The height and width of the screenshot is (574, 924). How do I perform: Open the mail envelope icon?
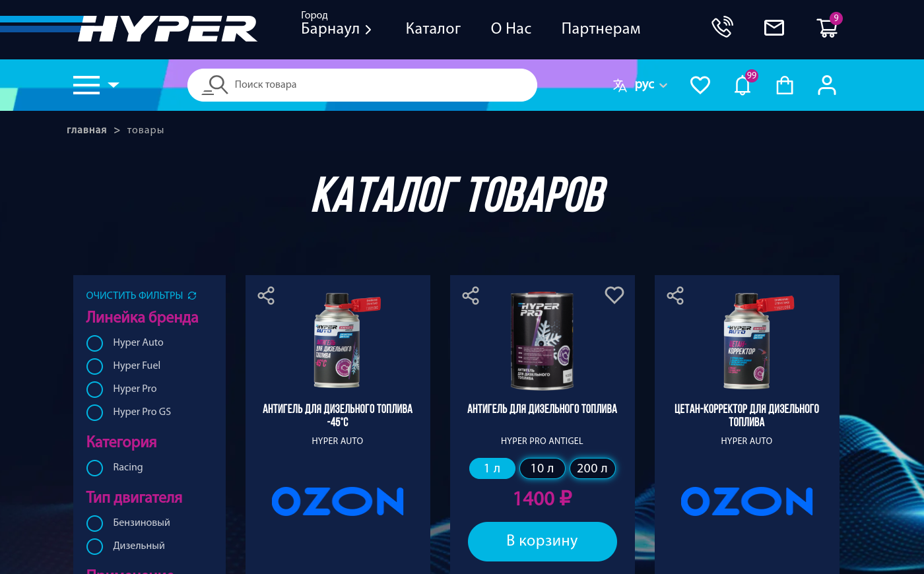pyautogui.click(x=774, y=27)
